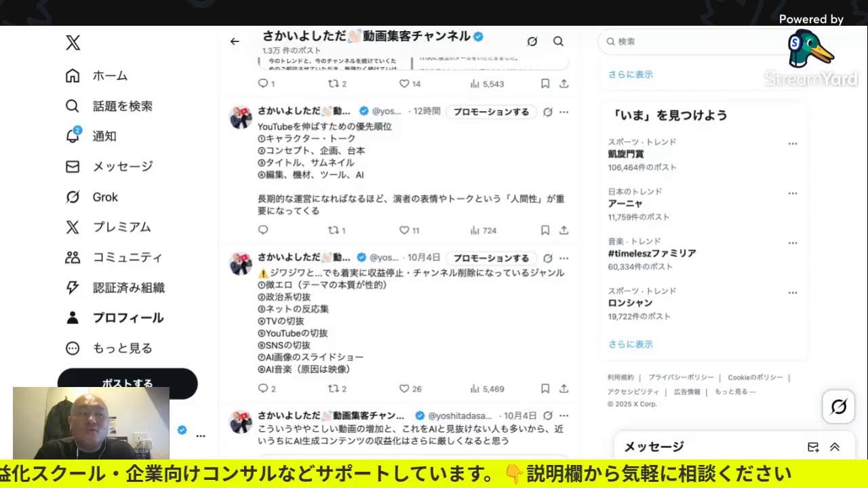Open 広告情報 footer link

pyautogui.click(x=687, y=392)
